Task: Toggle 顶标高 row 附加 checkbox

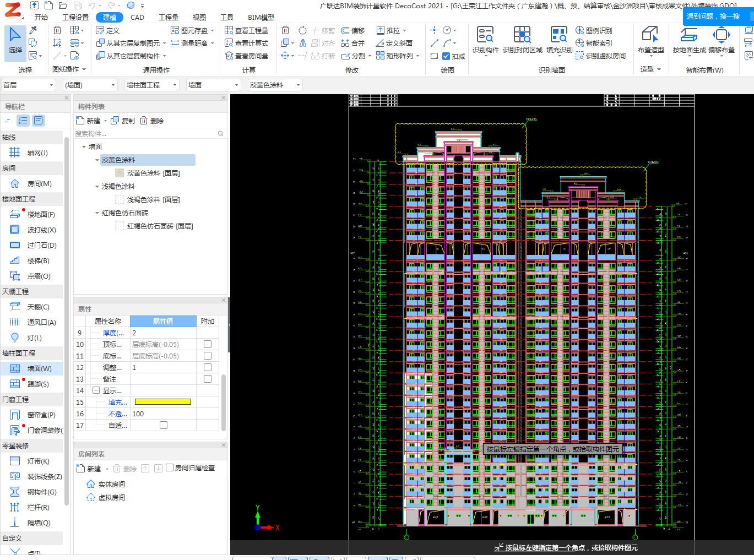Action: 208,344
